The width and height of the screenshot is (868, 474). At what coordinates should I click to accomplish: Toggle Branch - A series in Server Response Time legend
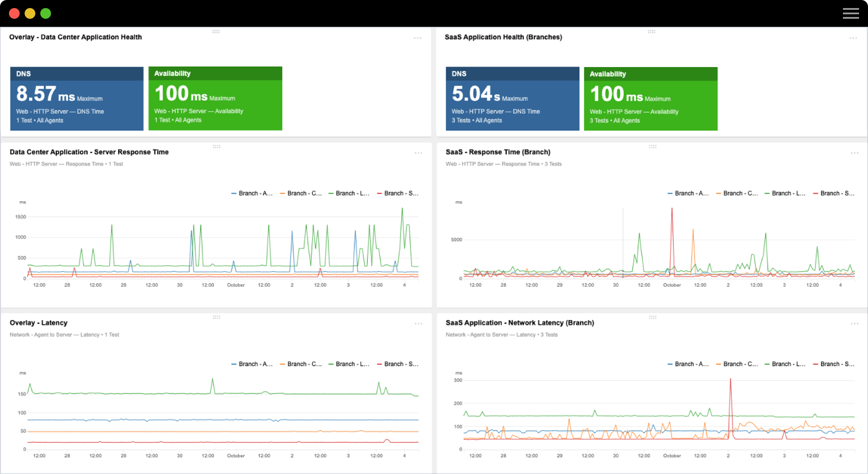251,193
